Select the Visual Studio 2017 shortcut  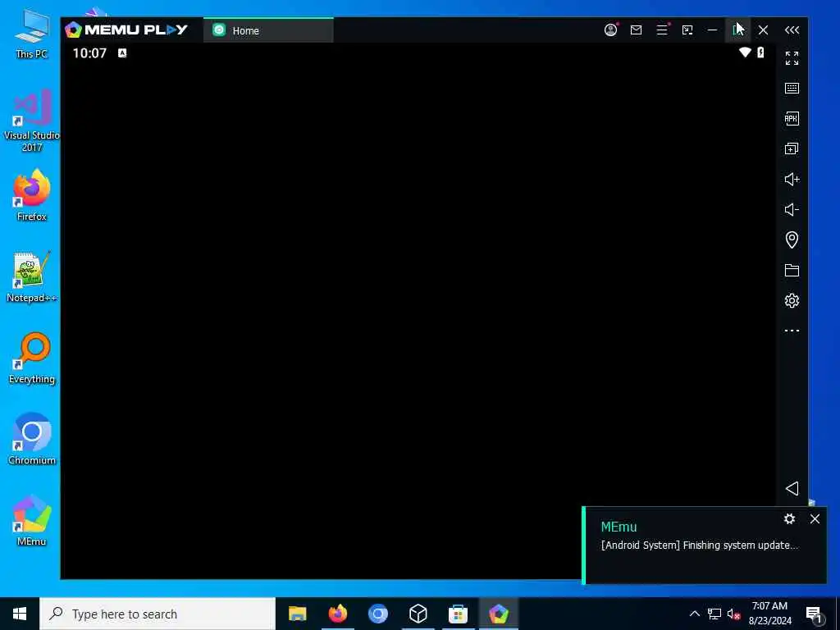point(32,120)
